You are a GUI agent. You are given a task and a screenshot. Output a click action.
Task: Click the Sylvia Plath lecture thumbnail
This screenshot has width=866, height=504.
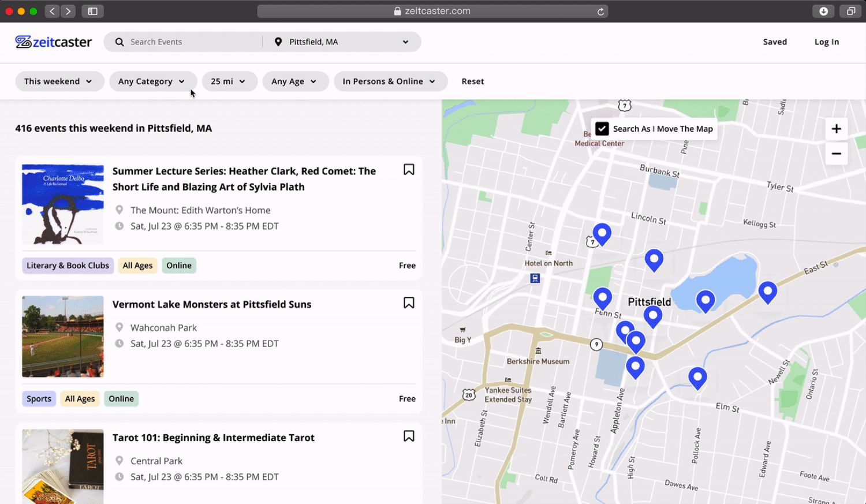pyautogui.click(x=63, y=204)
